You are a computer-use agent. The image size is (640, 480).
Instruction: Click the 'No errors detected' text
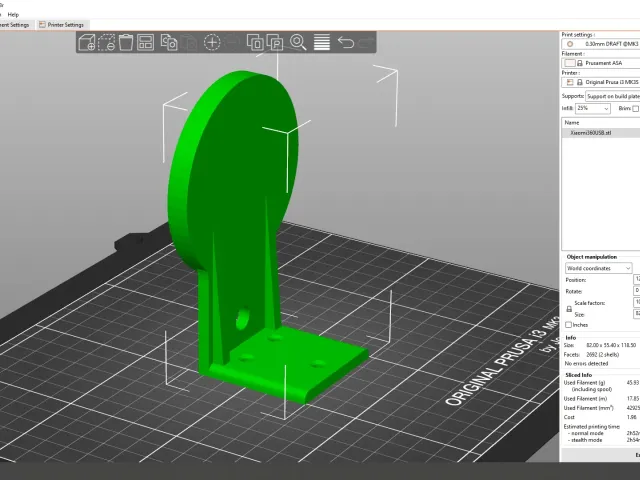pos(586,363)
